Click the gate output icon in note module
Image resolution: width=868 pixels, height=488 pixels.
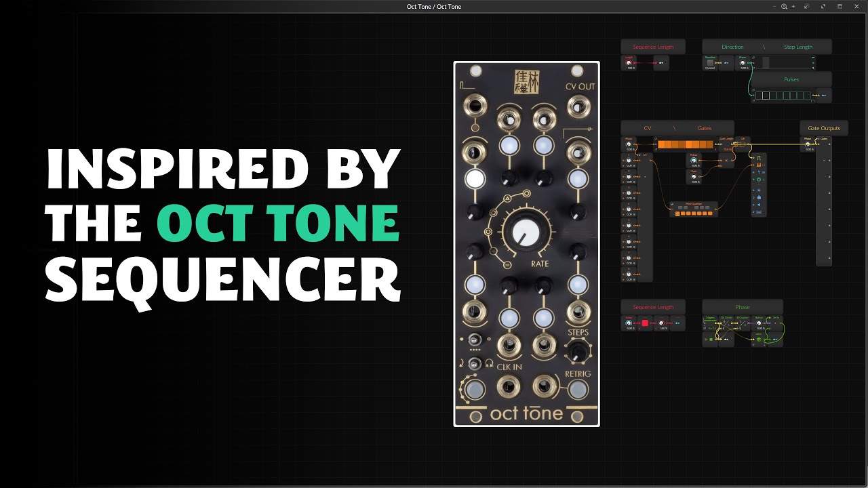[x=759, y=158]
